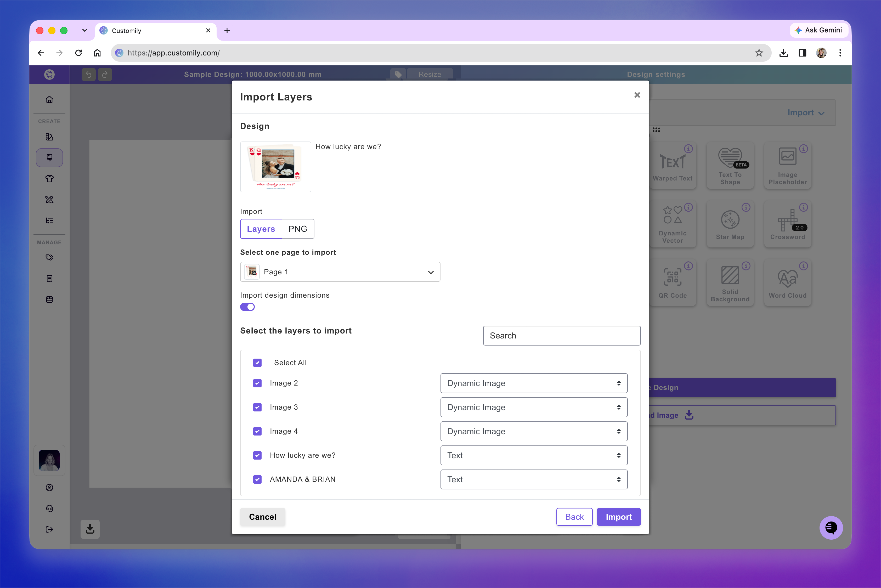Viewport: 881px width, 588px height.
Task: Select the Warped Text element
Action: point(673,165)
